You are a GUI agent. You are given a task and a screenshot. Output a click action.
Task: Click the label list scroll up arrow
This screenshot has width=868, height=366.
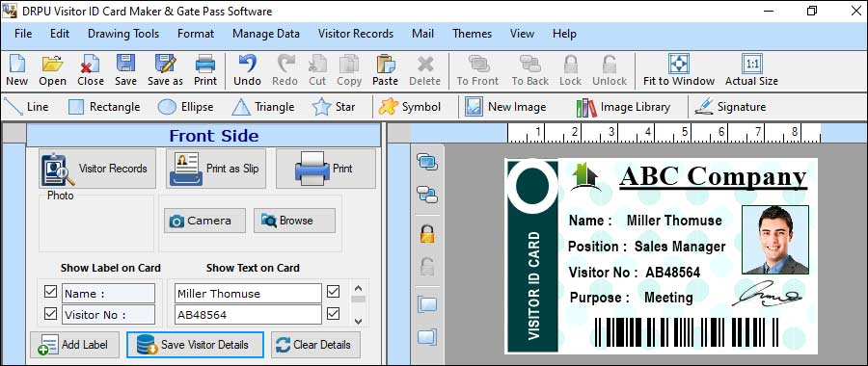pyautogui.click(x=358, y=288)
